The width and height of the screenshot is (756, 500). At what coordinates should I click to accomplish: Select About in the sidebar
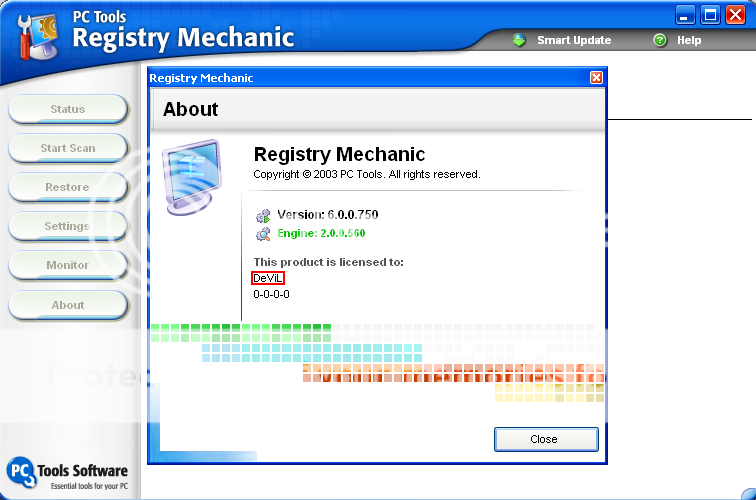[68, 305]
